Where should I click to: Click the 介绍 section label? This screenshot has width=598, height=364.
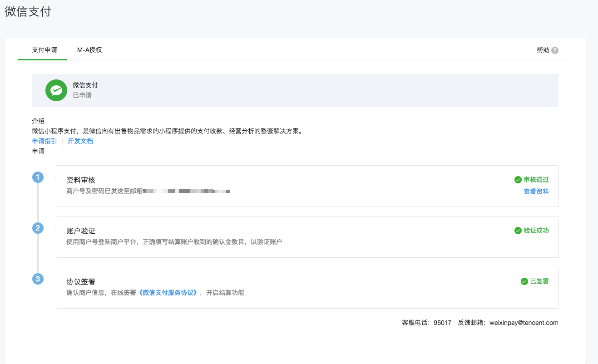click(x=38, y=121)
